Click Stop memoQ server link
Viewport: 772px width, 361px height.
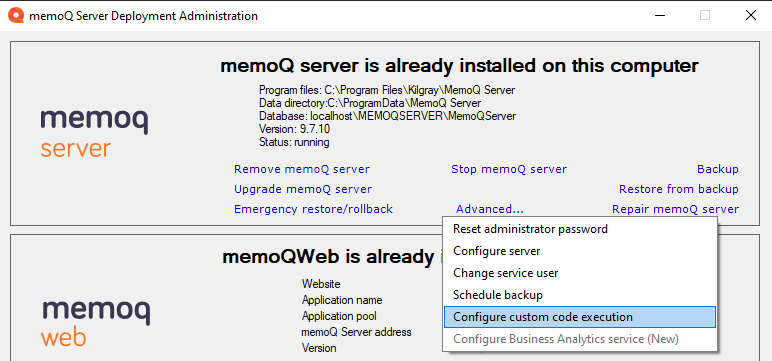pyautogui.click(x=509, y=169)
